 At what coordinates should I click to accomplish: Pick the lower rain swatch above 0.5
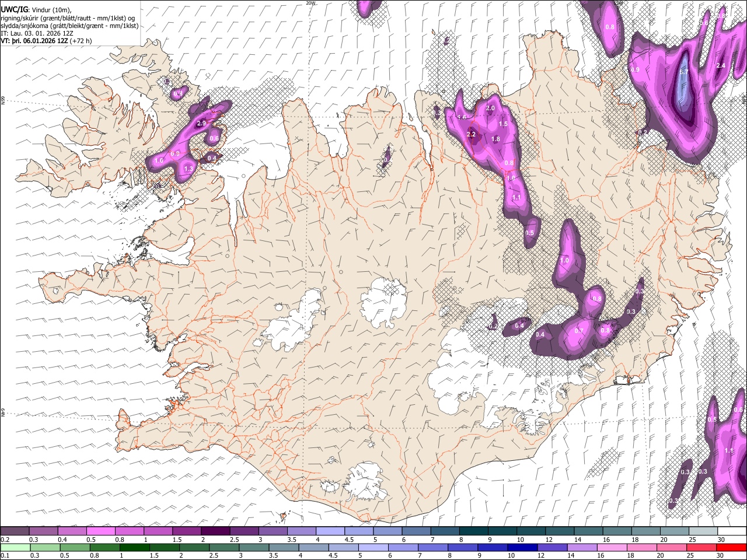click(74, 547)
